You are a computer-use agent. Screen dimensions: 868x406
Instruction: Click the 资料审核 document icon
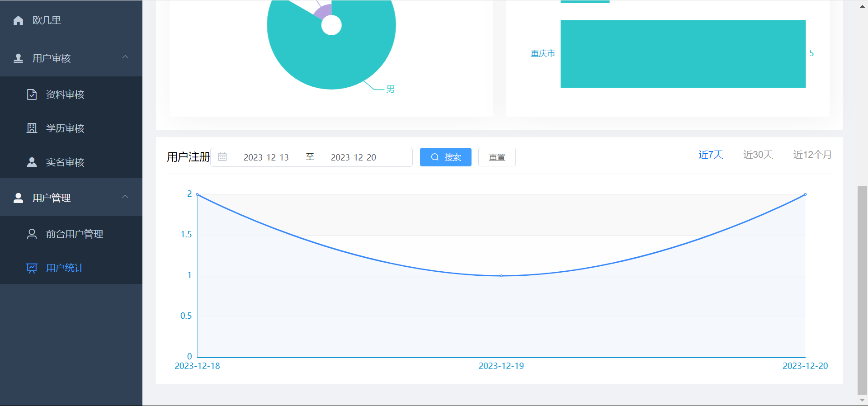[32, 94]
